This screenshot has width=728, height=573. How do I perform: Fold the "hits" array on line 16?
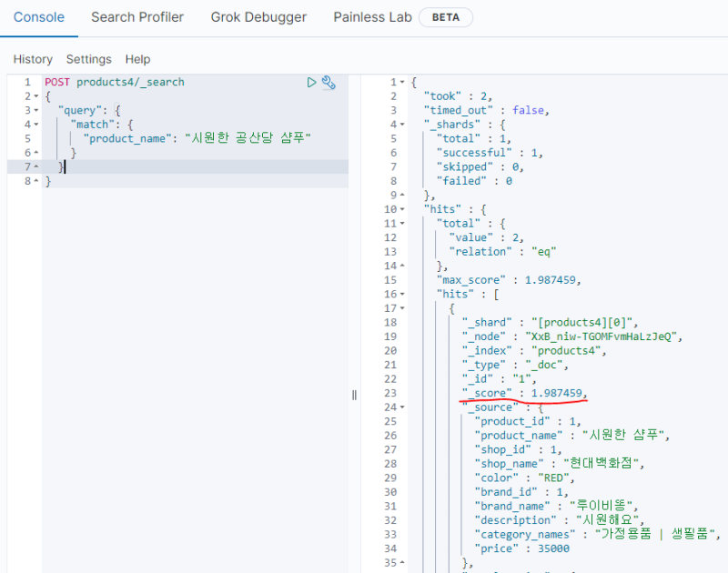402,295
